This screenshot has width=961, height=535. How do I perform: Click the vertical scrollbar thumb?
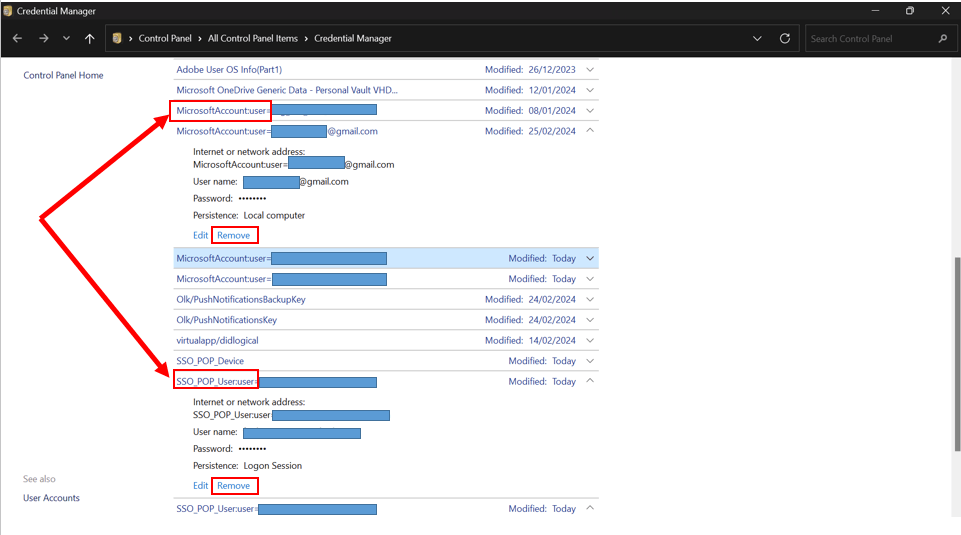957,354
